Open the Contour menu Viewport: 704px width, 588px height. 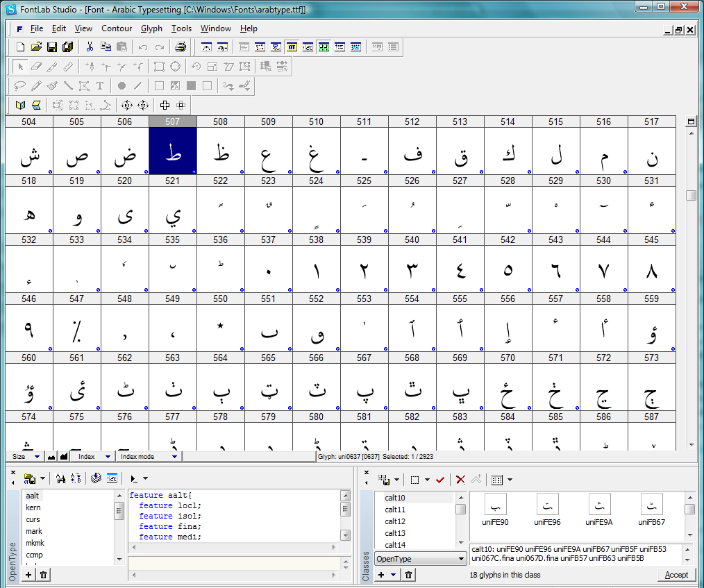(x=117, y=28)
